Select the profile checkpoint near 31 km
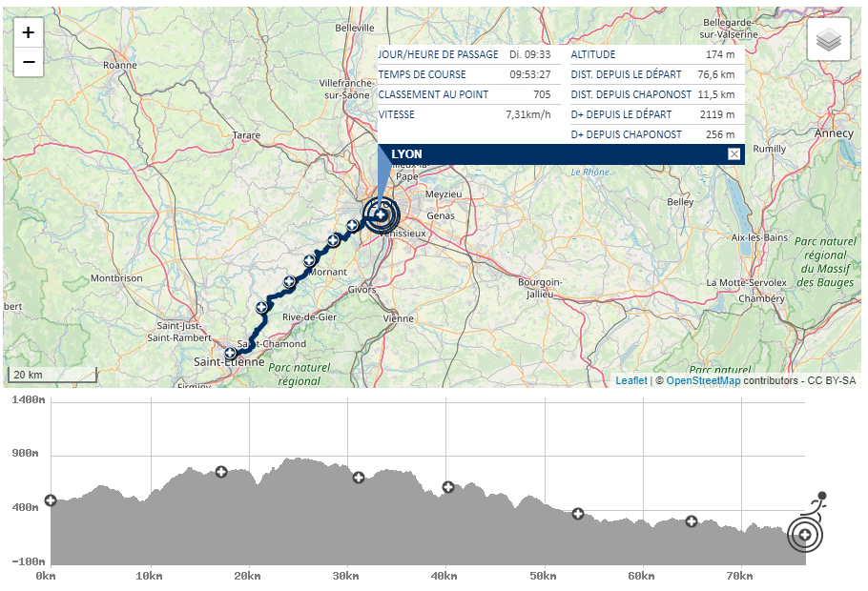 (359, 478)
